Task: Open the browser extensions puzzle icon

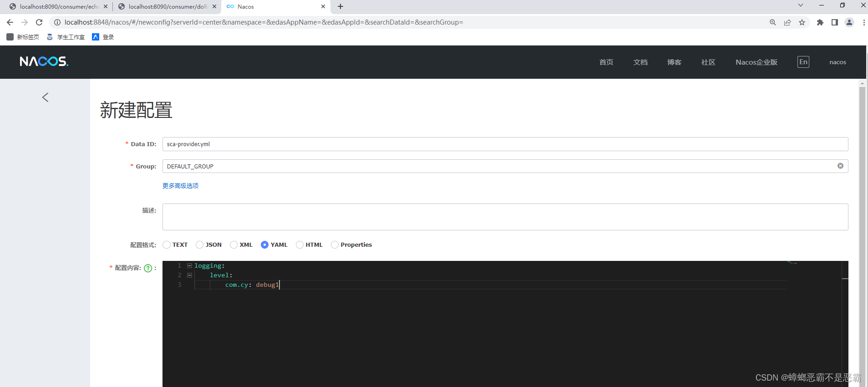Action: coord(820,22)
